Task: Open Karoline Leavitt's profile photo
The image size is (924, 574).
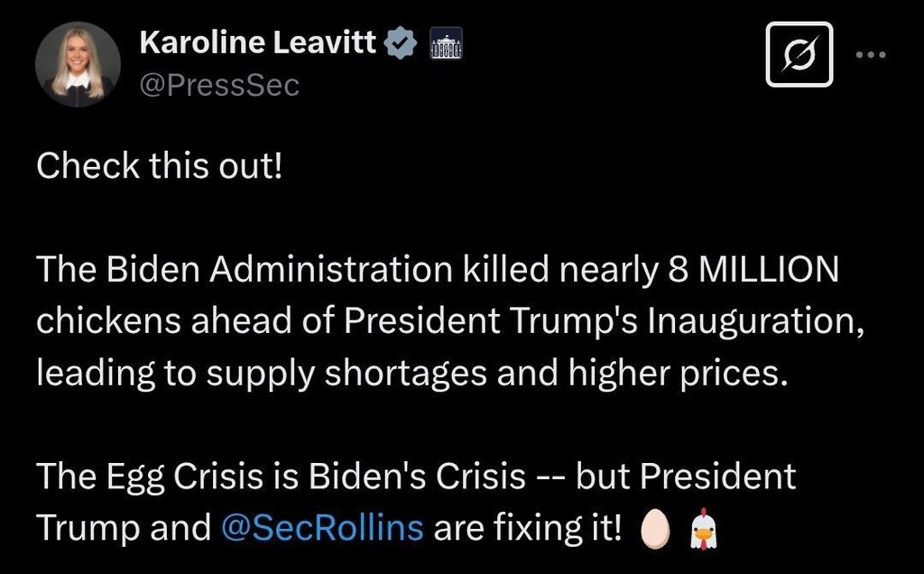Action: point(78,64)
